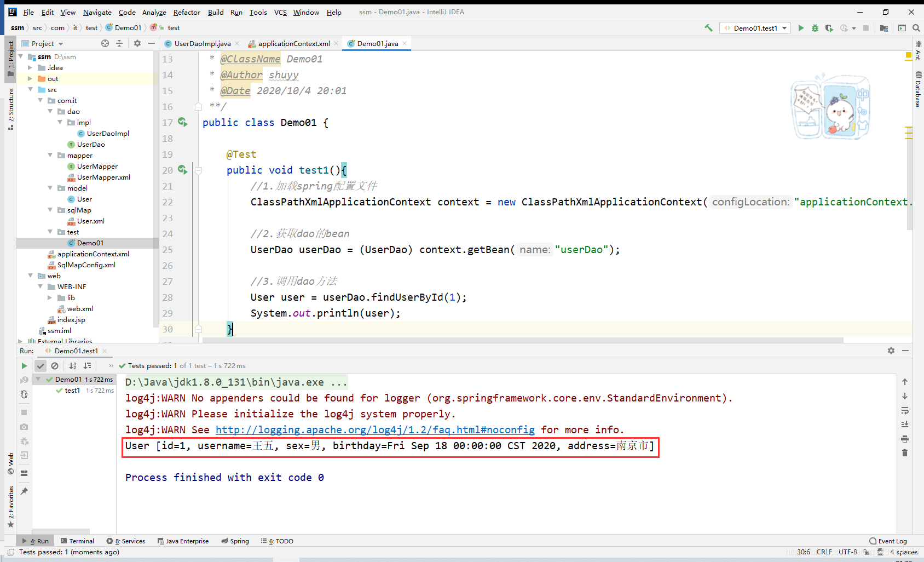Click the restore layout icon in Run sidebar
Viewport: 924px width, 562px height.
point(24,473)
